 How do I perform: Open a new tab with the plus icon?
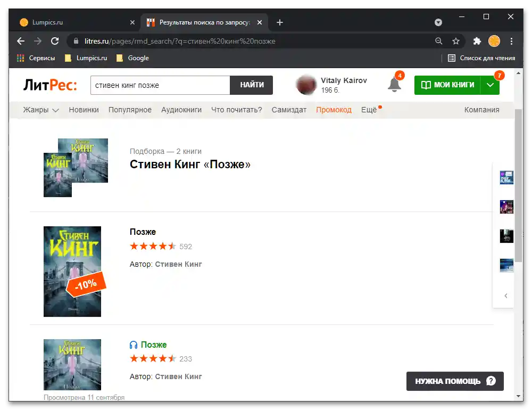pos(280,22)
